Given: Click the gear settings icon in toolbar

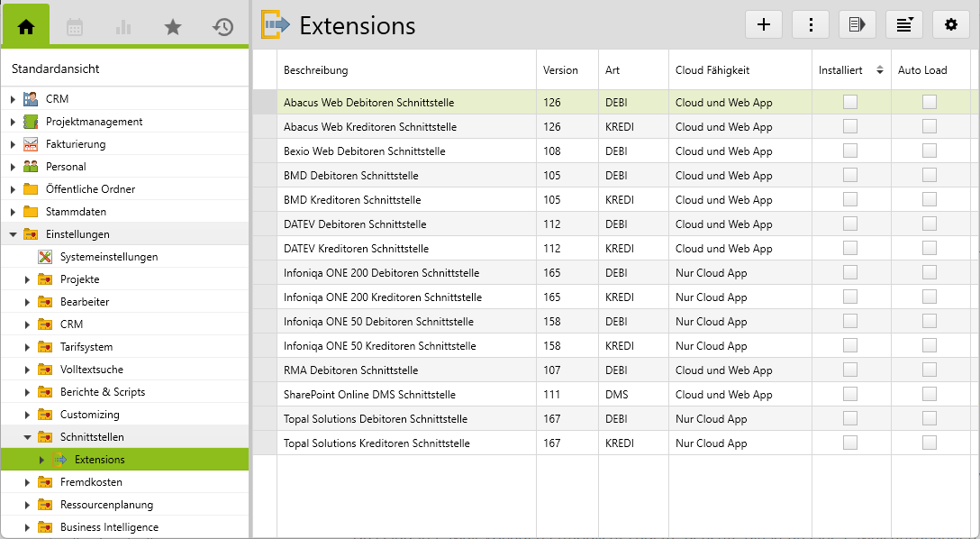Looking at the screenshot, I should (951, 25).
